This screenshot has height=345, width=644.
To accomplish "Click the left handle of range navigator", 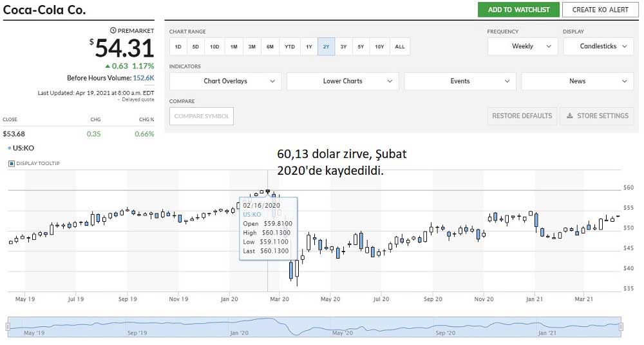I will click(x=7, y=327).
